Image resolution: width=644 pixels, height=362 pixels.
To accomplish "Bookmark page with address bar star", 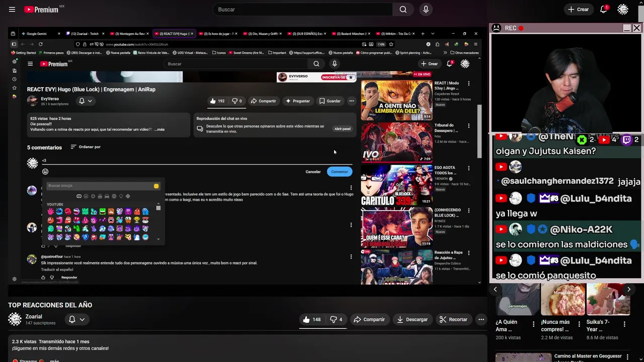I will point(391,44).
